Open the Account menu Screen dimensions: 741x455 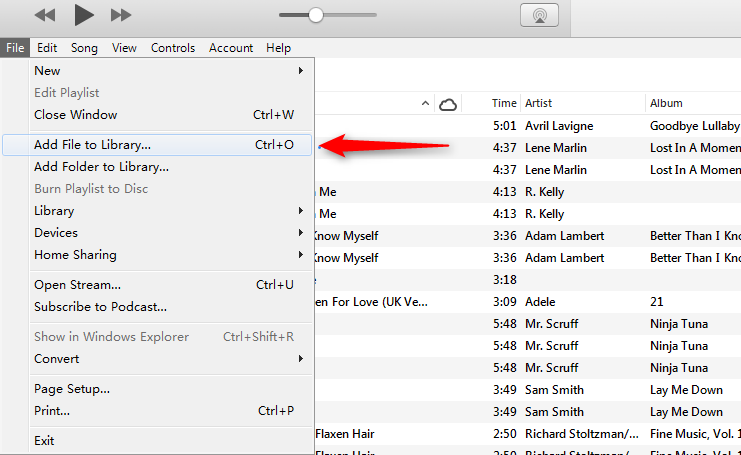tap(231, 48)
